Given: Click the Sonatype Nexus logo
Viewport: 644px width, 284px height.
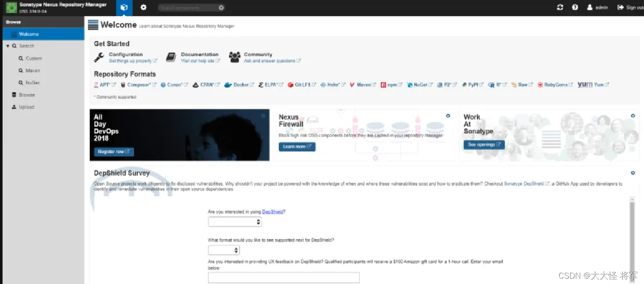Looking at the screenshot, I should click(11, 8).
